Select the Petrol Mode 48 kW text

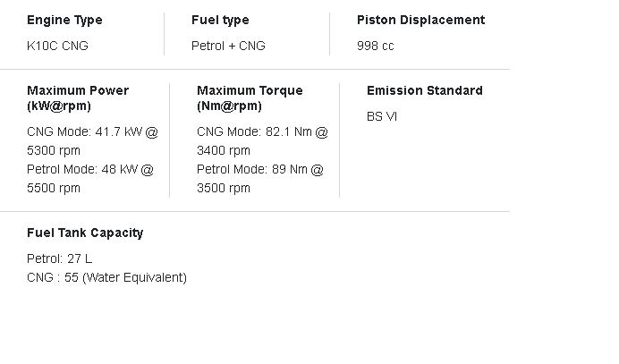[x=90, y=169]
